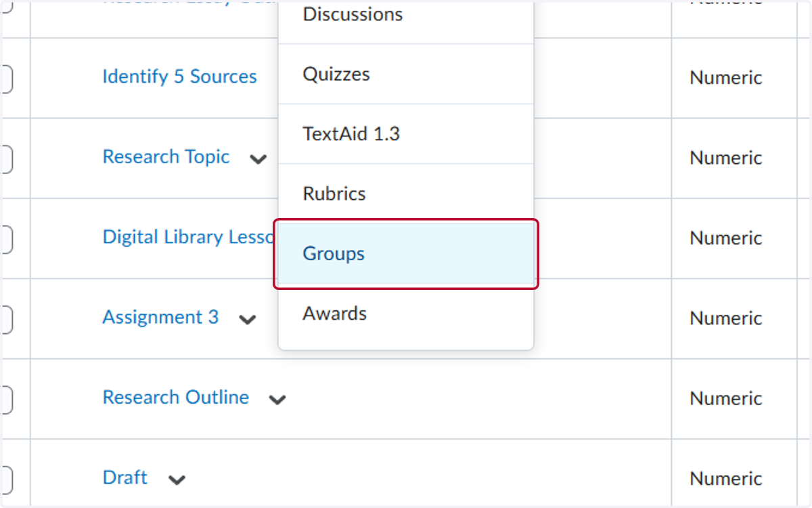Tick the checkbox for Digital Library Lesson
The height and width of the screenshot is (508, 812).
point(5,238)
